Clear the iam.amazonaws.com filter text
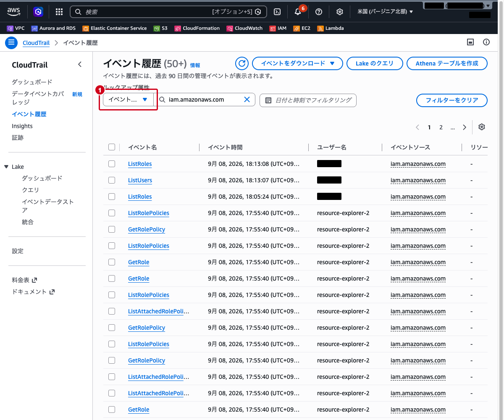 click(247, 100)
